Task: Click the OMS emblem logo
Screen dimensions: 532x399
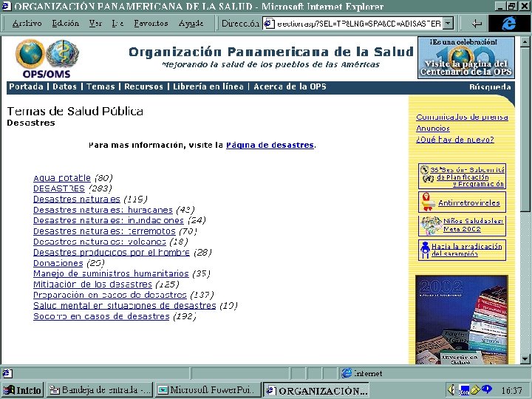Action: click(x=62, y=54)
